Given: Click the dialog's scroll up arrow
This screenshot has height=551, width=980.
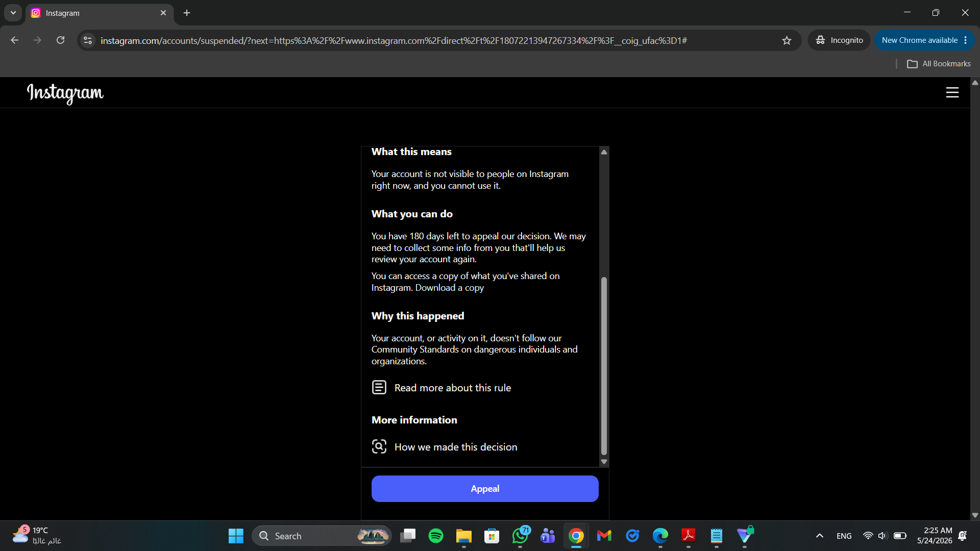Looking at the screenshot, I should pyautogui.click(x=604, y=152).
